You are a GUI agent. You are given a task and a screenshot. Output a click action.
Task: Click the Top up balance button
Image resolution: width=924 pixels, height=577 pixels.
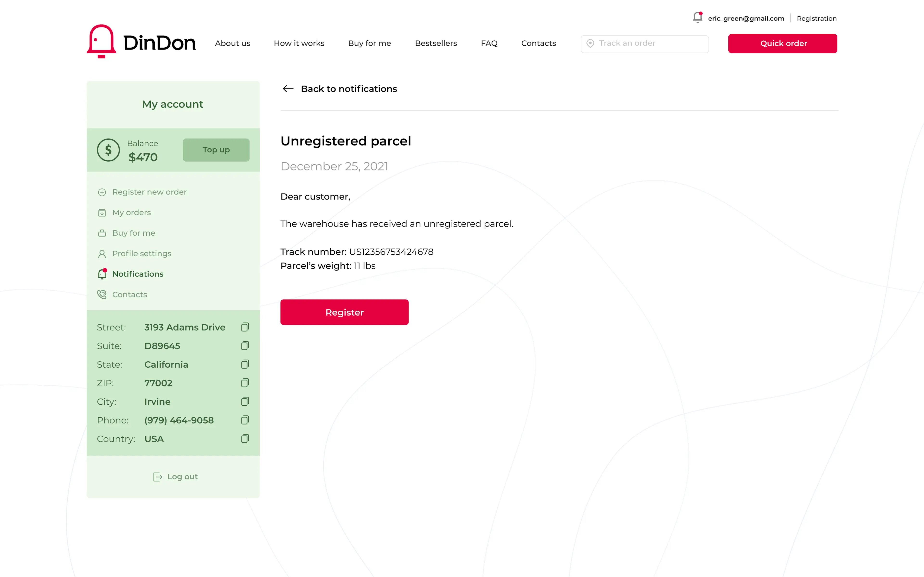(216, 150)
